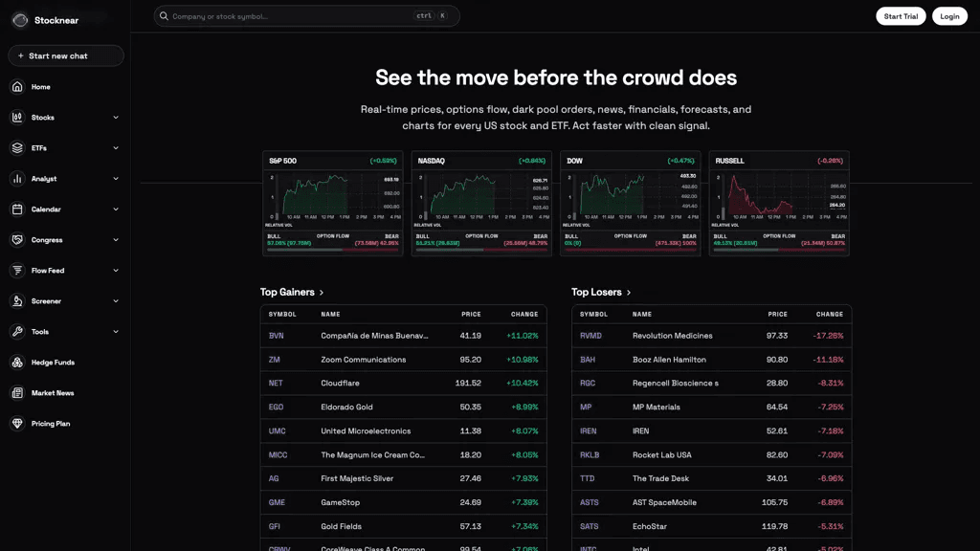Open Market News via its newspaper icon
The image size is (980, 551).
17,393
